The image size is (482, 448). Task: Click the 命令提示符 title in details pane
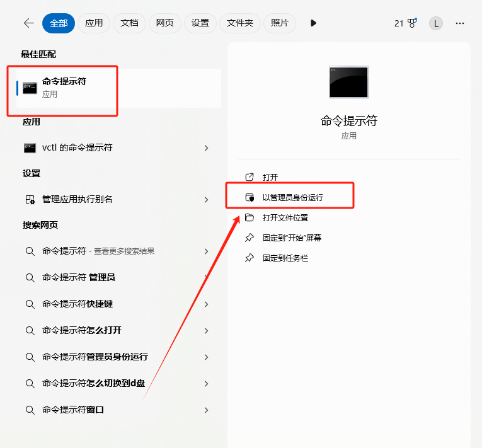(x=349, y=120)
